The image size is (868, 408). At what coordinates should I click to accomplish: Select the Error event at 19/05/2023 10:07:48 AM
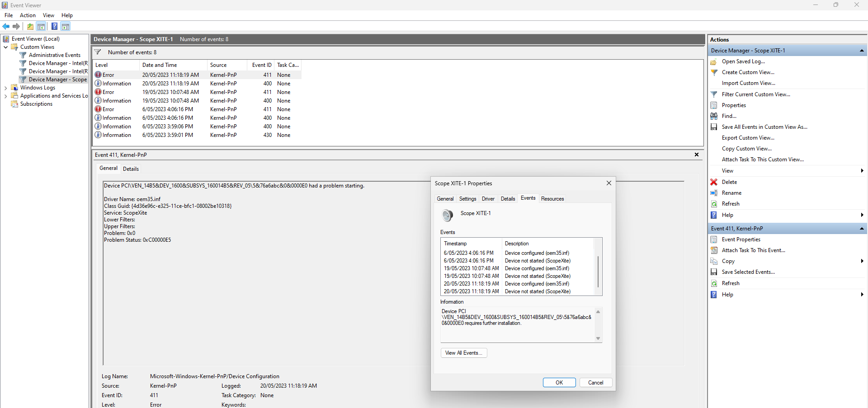click(198, 92)
